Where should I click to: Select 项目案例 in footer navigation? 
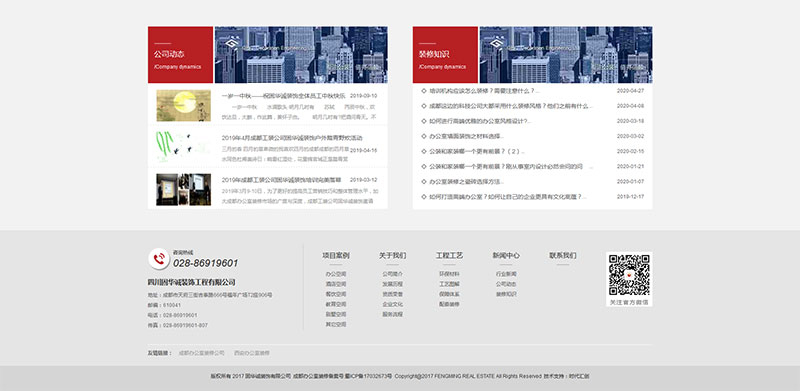[336, 255]
